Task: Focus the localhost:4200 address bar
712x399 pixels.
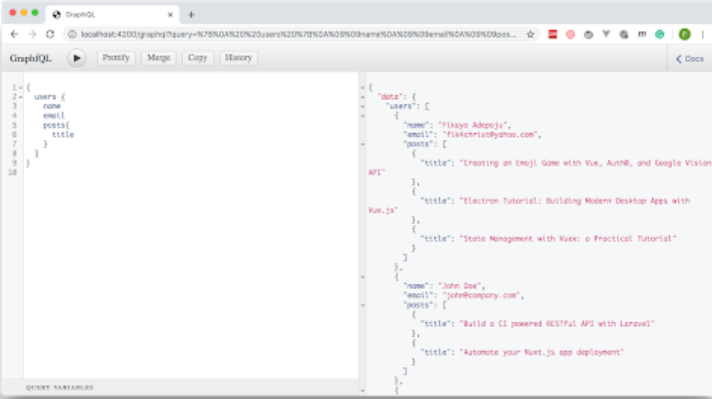Action: coord(298,34)
